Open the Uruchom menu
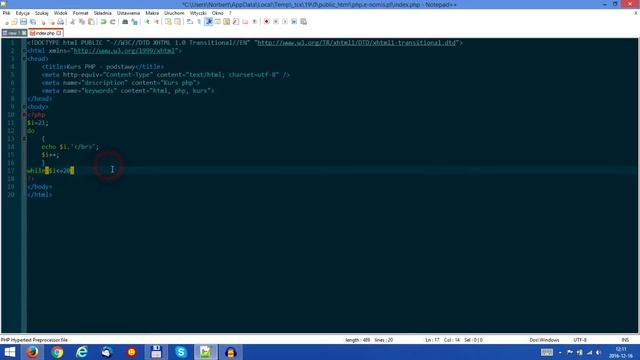640x360 pixels. (174, 13)
